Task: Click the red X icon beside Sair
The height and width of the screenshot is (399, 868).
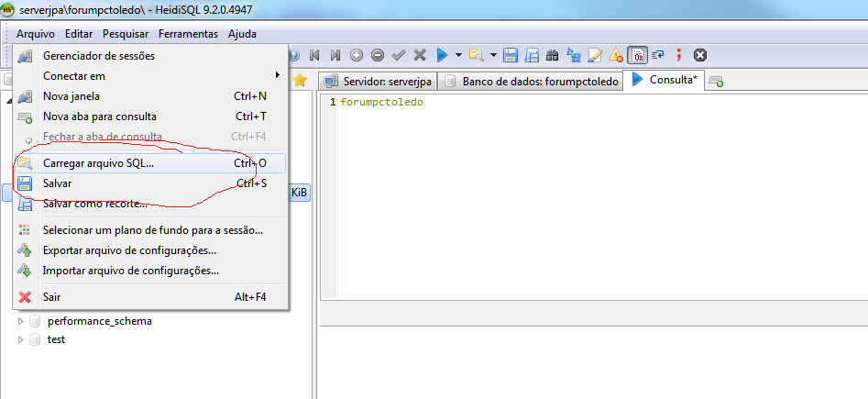Action: coord(25,297)
